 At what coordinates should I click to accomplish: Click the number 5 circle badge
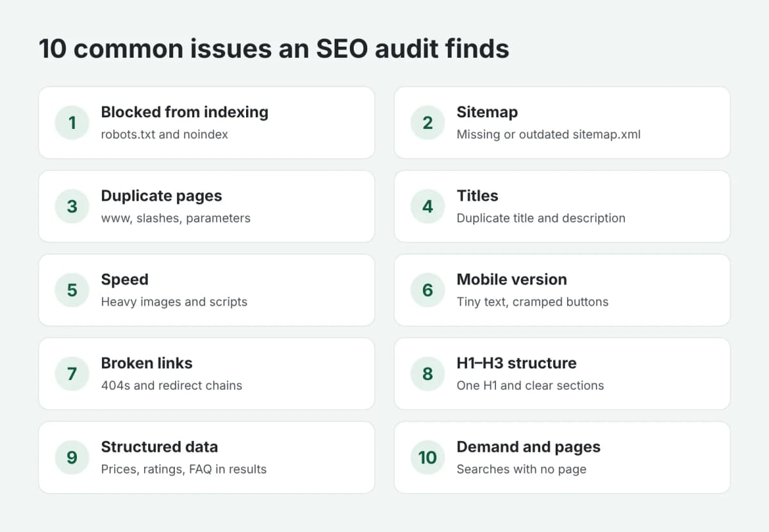tap(72, 290)
